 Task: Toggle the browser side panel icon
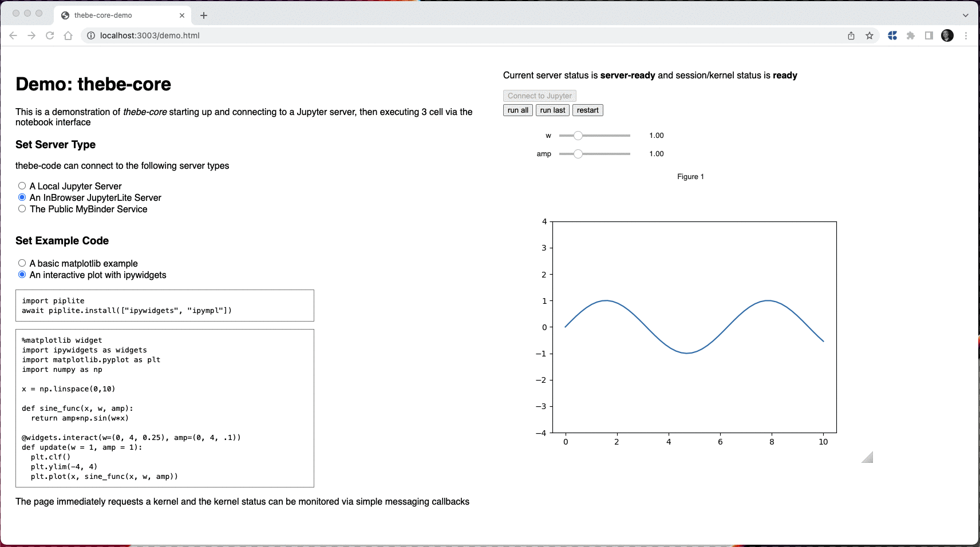(x=929, y=35)
